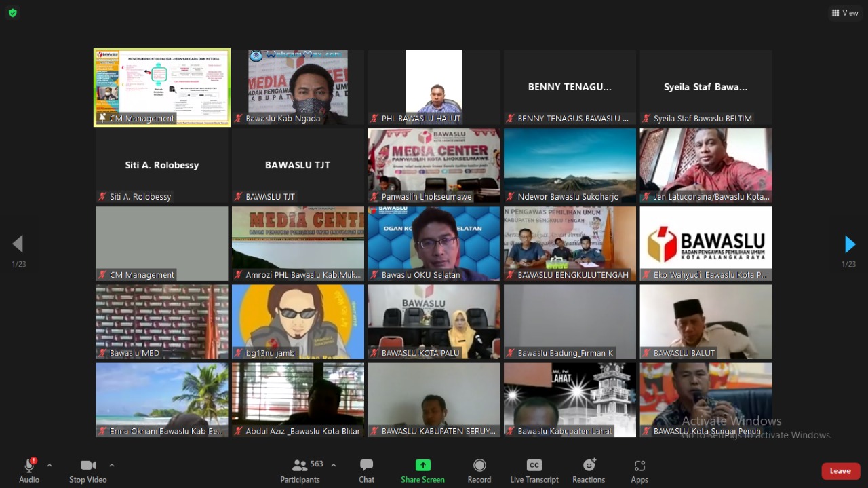Select Siti A. Rolobessy participant tile
Image resolution: width=868 pixels, height=488 pixels.
pyautogui.click(x=162, y=166)
